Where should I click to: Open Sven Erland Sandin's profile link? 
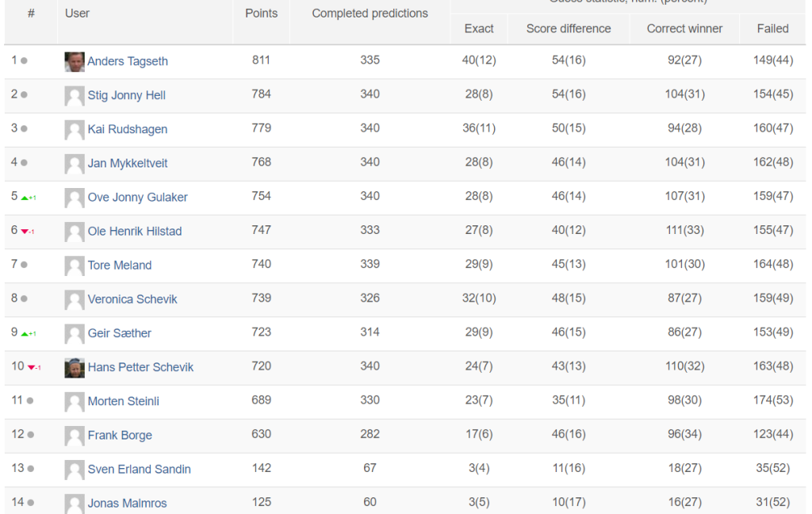140,470
